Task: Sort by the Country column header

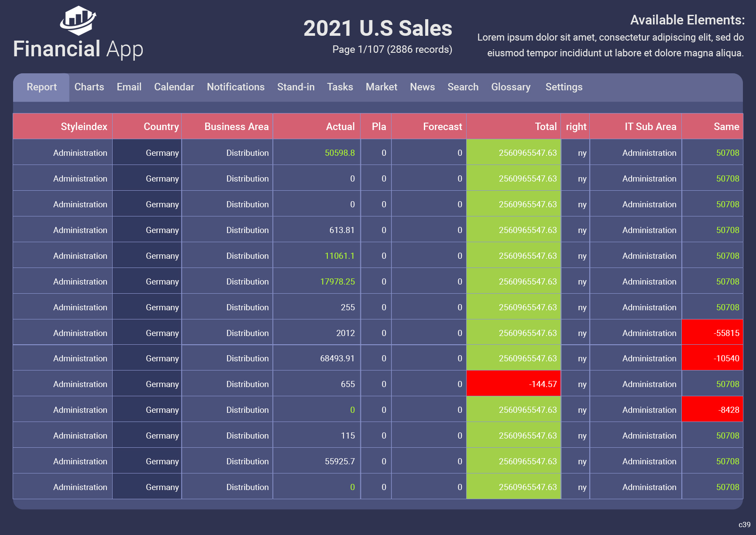Action: 161,126
